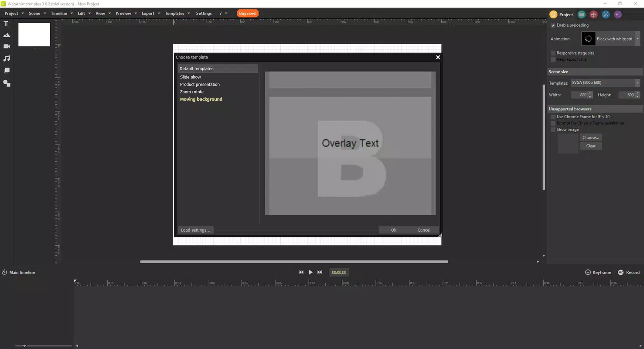Click the Clear image button
Screen dimensions: 644x349
pyautogui.click(x=591, y=146)
